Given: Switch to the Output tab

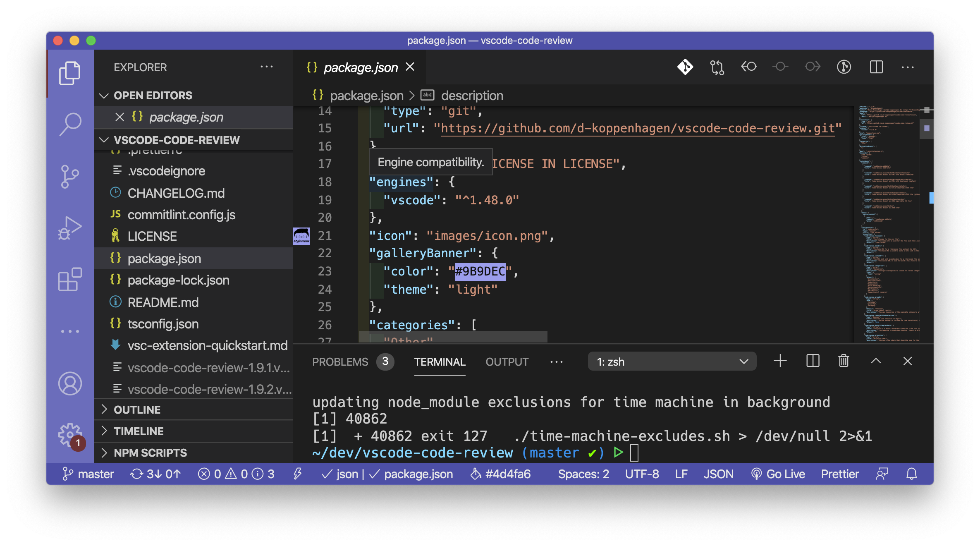Looking at the screenshot, I should (x=507, y=362).
